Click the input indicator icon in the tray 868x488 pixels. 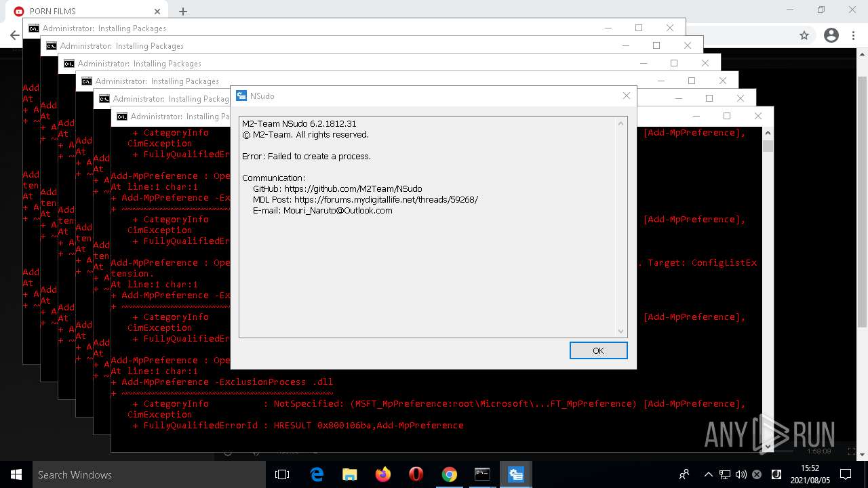[776, 474]
